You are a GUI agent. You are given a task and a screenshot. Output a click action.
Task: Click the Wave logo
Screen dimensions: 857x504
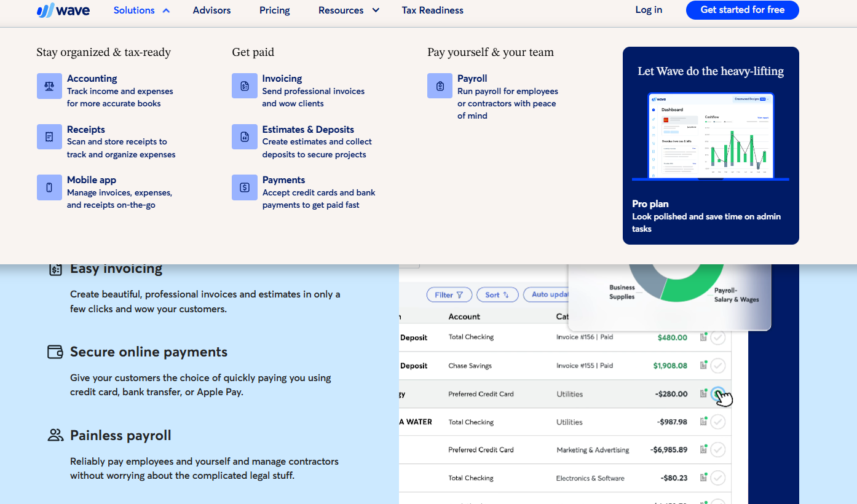click(63, 10)
